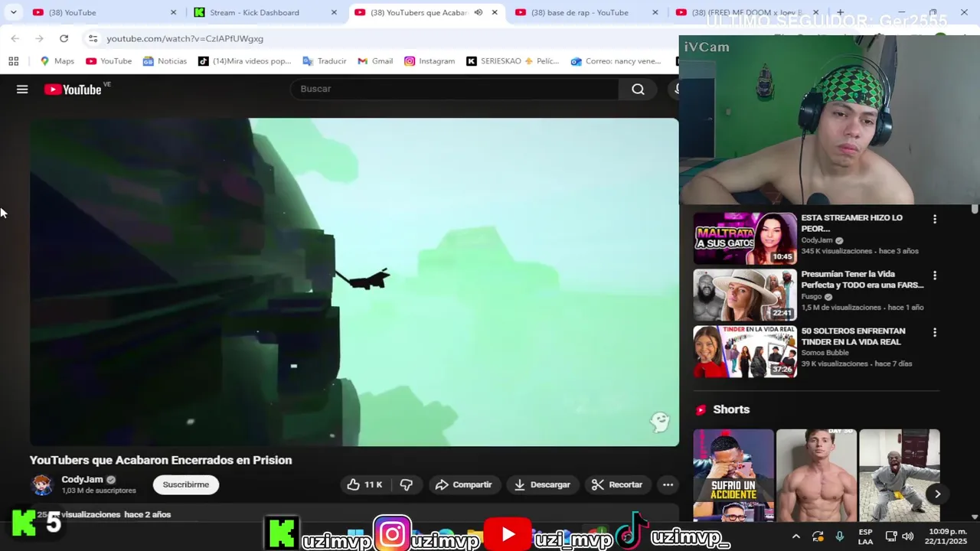
Task: Open the Gmail bookmark
Action: [374, 61]
